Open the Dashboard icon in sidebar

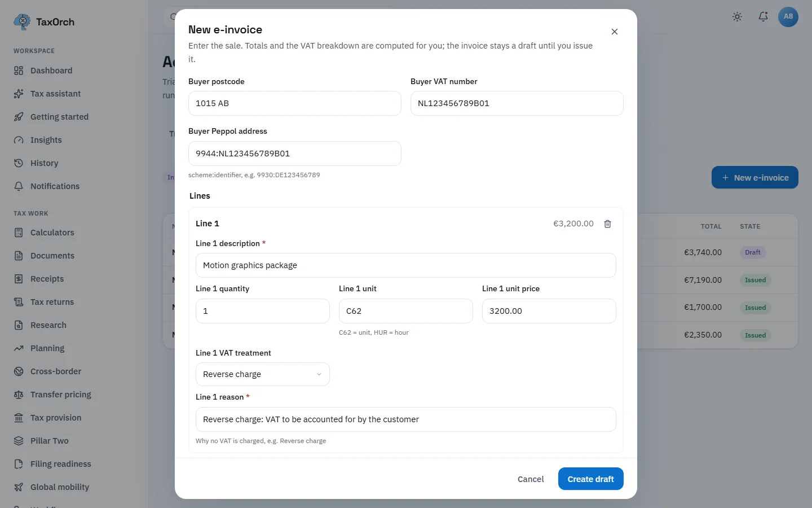coord(19,71)
